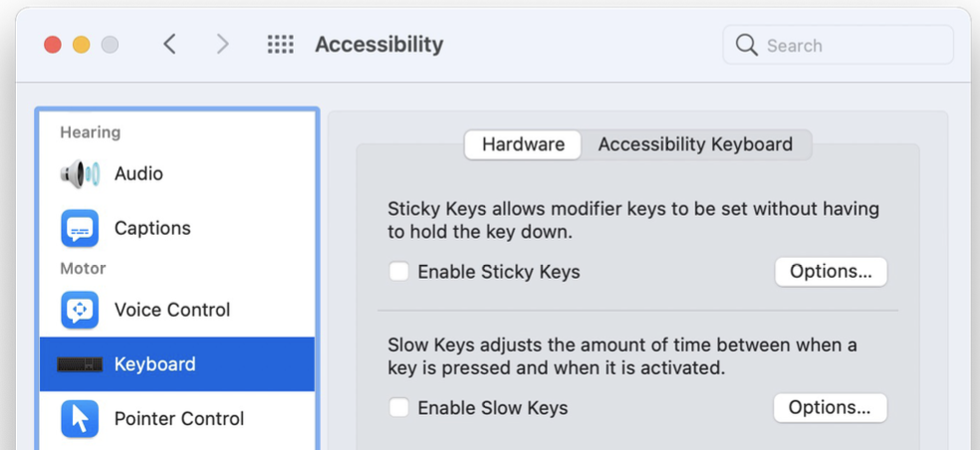Click the Keyboard icon in sidebar
Screen dimensions: 980x450
point(80,364)
